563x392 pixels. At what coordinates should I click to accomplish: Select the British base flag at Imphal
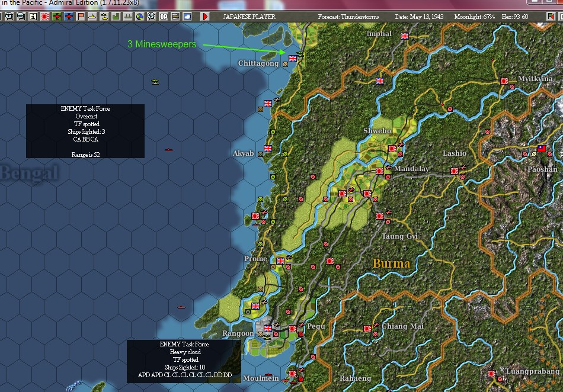pyautogui.click(x=405, y=36)
